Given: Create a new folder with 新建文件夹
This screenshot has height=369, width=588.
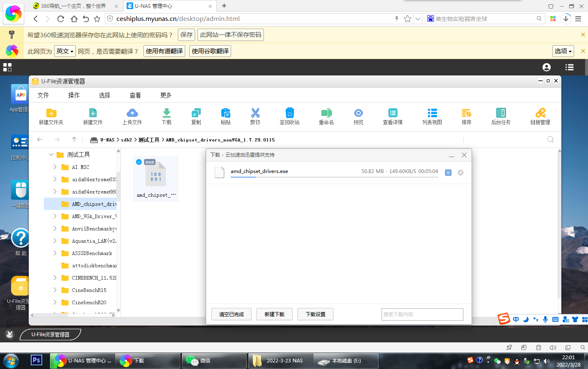Looking at the screenshot, I should coord(51,116).
